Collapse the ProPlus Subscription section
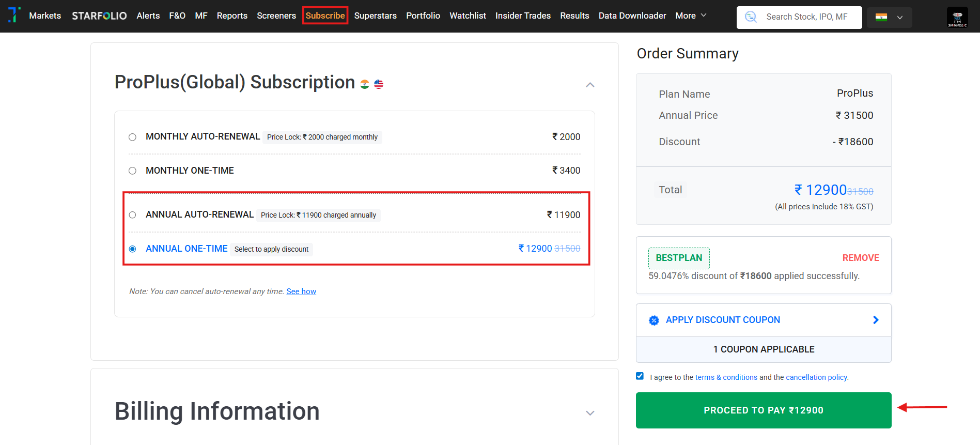Viewport: 980px width, 445px height. 590,85
